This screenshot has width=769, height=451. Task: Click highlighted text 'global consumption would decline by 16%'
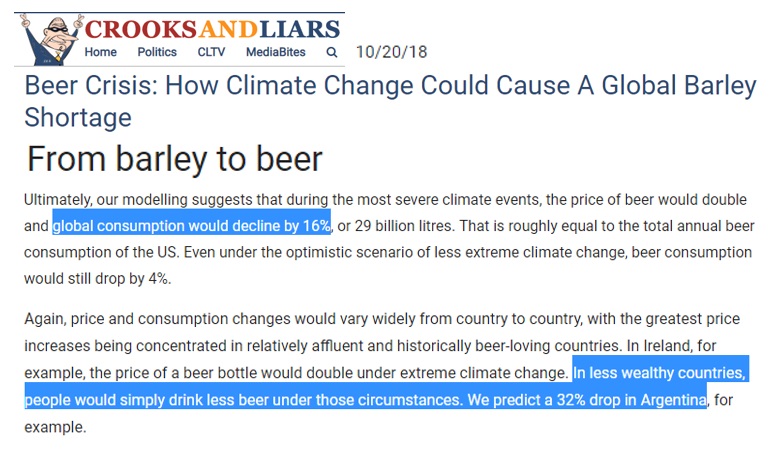[x=192, y=226]
